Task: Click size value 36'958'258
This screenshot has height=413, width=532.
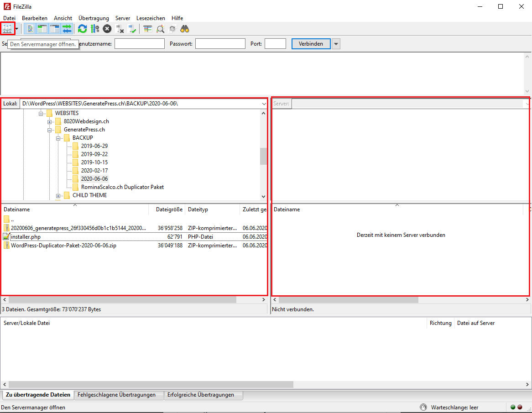Action: point(170,228)
